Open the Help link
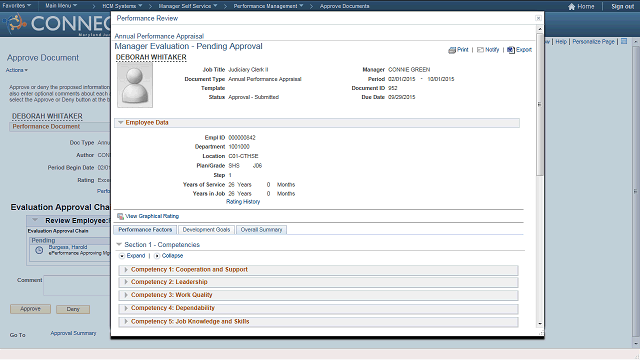The height and width of the screenshot is (360, 640). tap(561, 42)
